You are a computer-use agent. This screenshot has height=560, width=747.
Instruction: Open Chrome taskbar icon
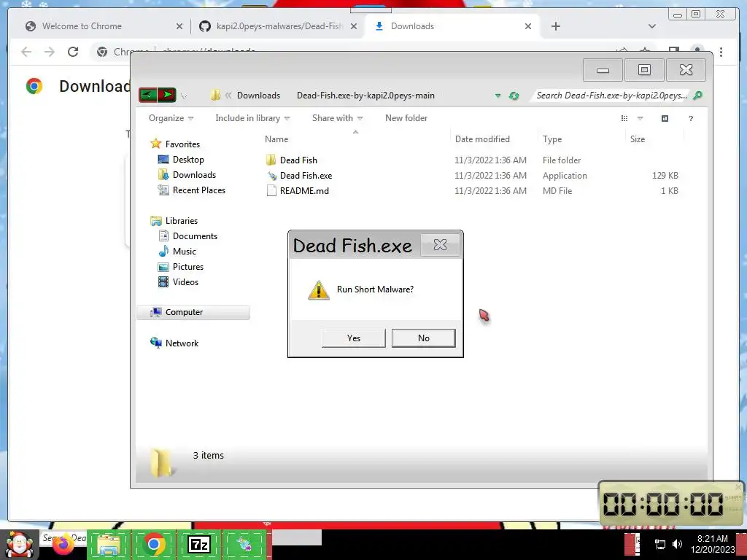click(153, 544)
